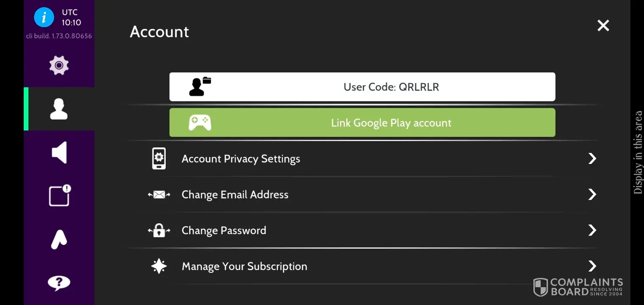Expand the Change Email Address chevron

[592, 194]
